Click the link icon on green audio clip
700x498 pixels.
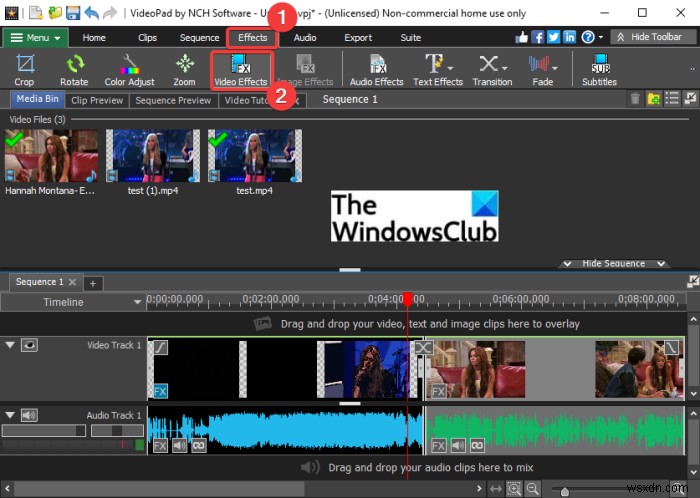477,445
